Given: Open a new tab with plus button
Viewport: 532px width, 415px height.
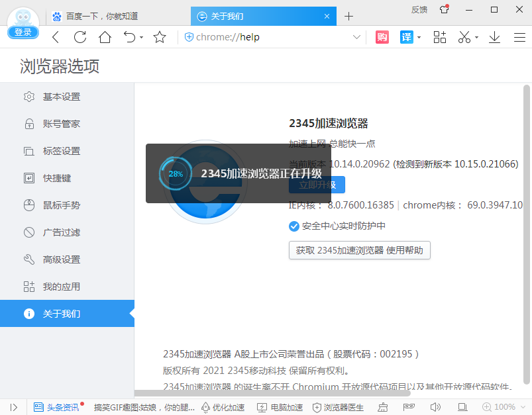Looking at the screenshot, I should click(x=348, y=17).
